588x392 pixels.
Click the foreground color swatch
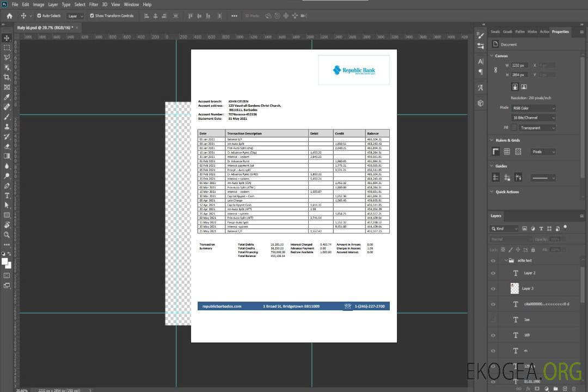click(5, 261)
